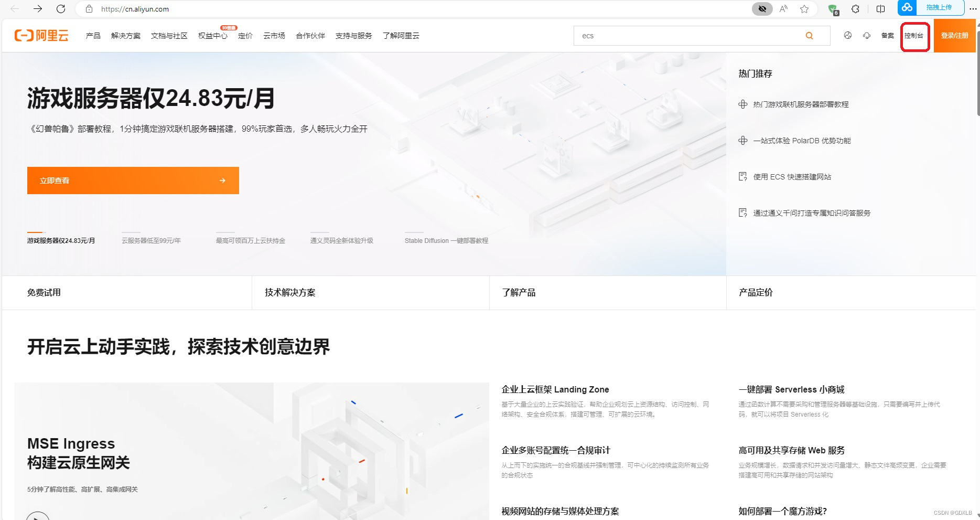The image size is (980, 520).
Task: Open 一键部署 Serverless 小商城 article
Action: pos(792,389)
